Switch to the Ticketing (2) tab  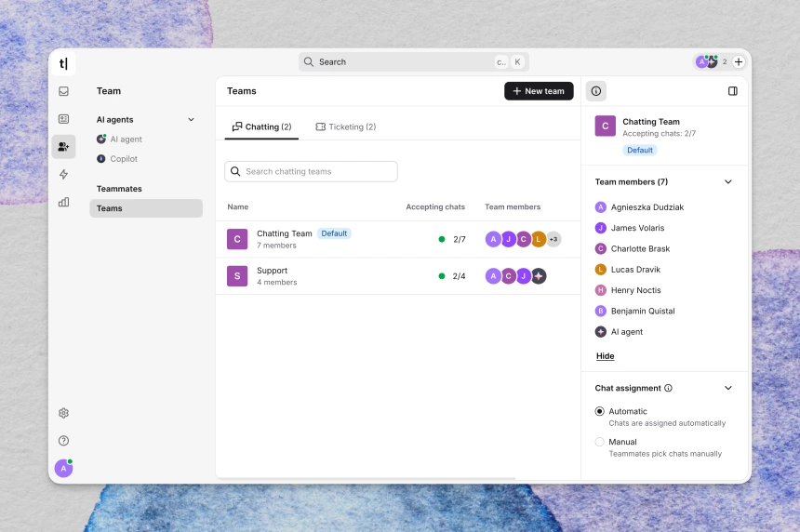click(x=346, y=127)
